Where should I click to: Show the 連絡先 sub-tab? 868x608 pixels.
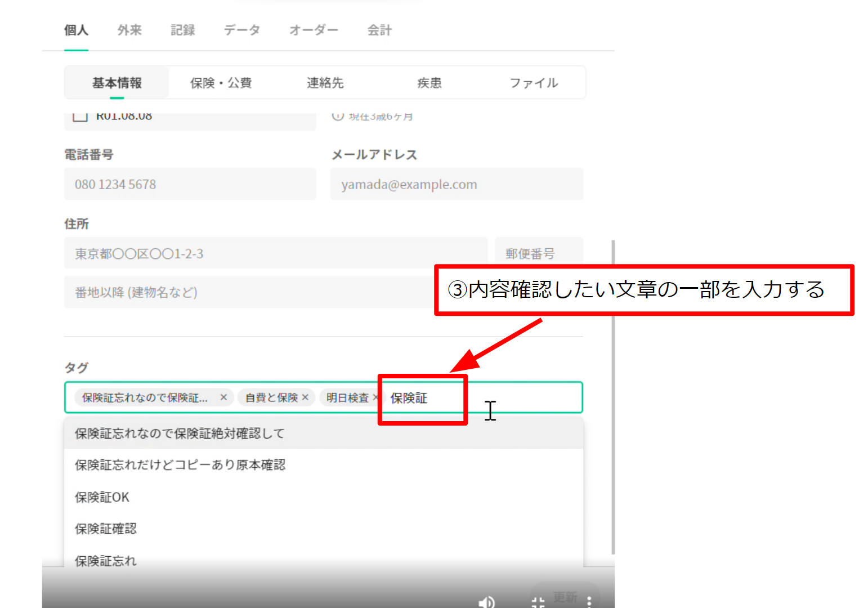pos(325,83)
